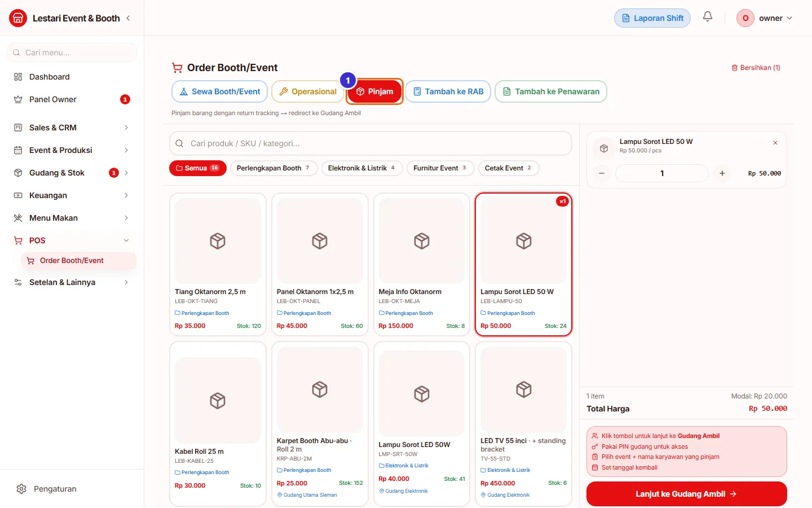This screenshot has width=812, height=508.
Task: Filter products by Elektronik & Listrik
Action: [x=362, y=168]
